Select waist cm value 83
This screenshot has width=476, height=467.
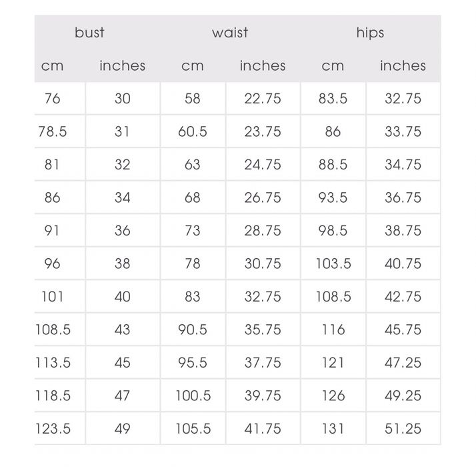[x=192, y=296]
